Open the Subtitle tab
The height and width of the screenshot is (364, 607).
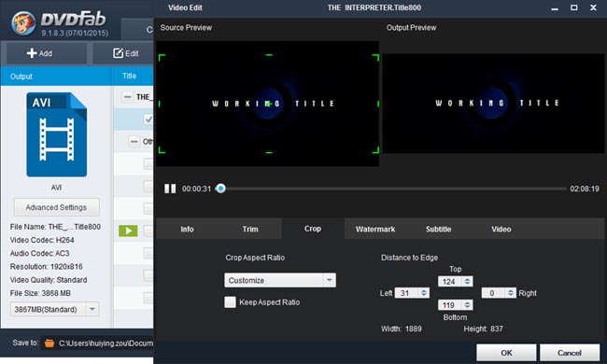click(438, 229)
